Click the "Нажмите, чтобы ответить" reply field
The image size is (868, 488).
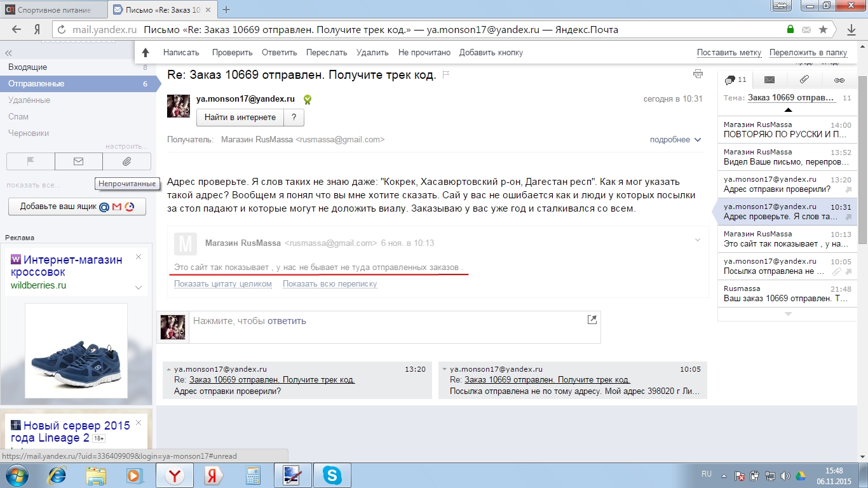pos(381,321)
